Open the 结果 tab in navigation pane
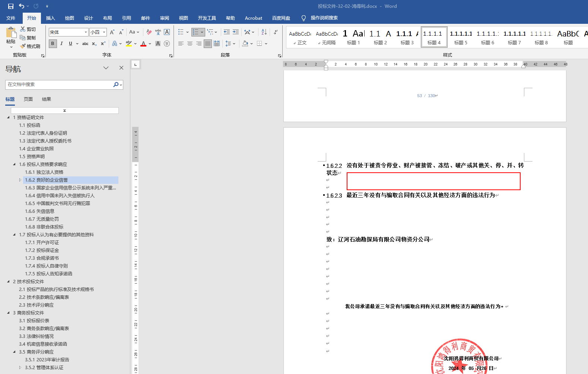The width and height of the screenshot is (588, 374). click(47, 99)
